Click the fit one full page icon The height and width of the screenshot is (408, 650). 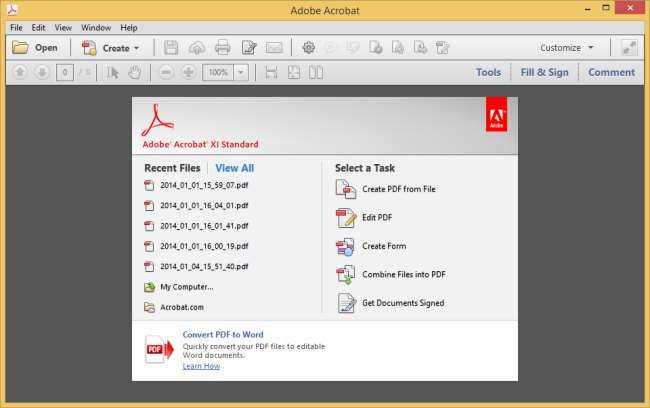pos(294,73)
